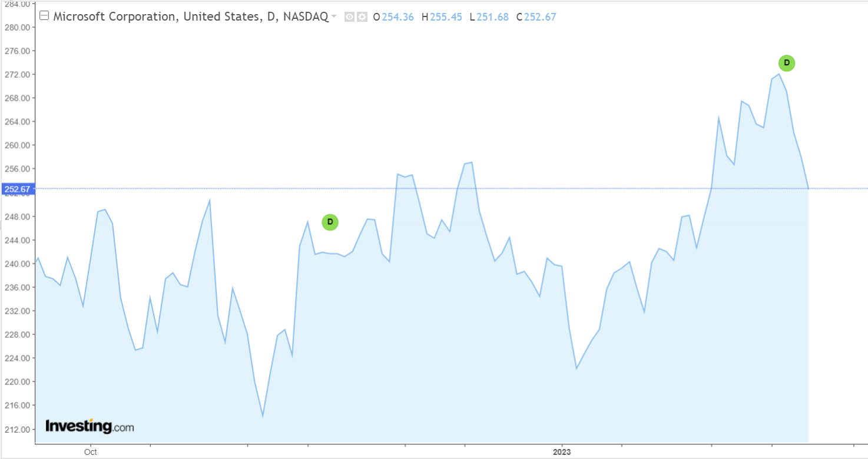Click the high value 255.45
This screenshot has width=868, height=459.
coord(445,17)
